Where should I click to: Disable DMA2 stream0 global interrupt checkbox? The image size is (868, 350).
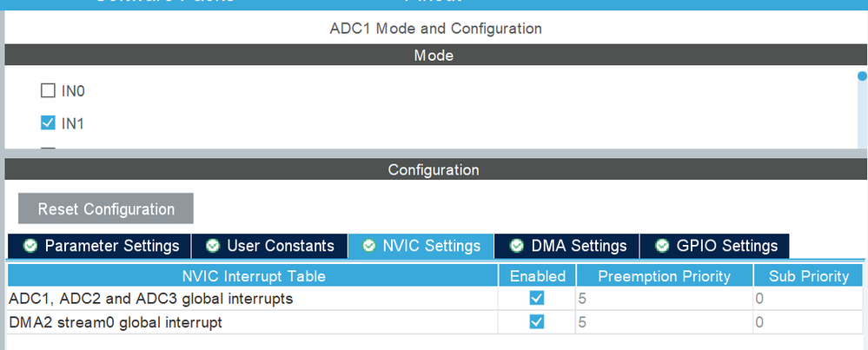(536, 321)
